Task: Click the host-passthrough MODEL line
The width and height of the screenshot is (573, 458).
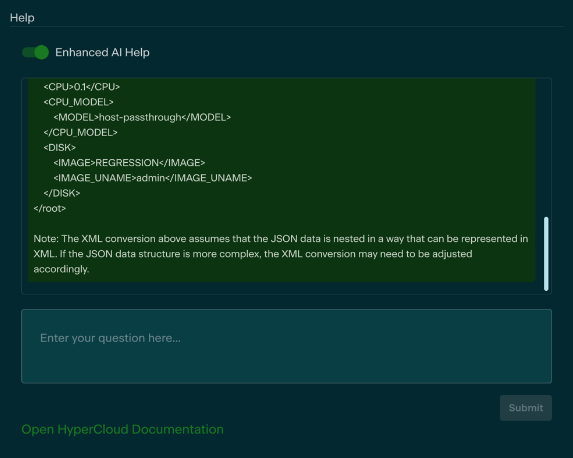Action: tap(142, 117)
